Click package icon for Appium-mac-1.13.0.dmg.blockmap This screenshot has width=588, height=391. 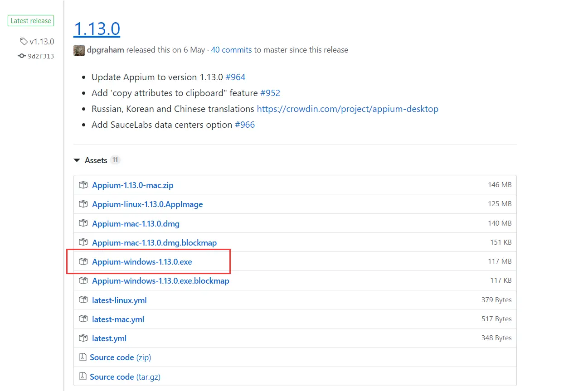(83, 242)
